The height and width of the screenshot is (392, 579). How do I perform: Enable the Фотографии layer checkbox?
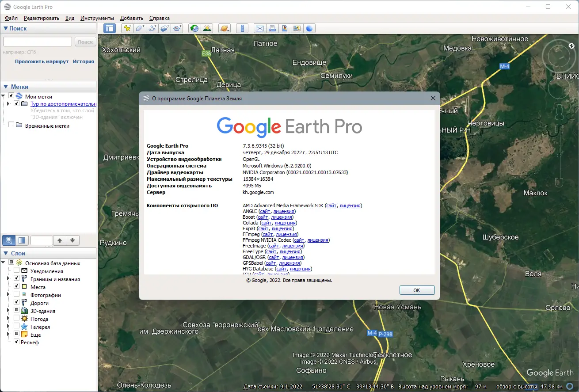(x=16, y=294)
